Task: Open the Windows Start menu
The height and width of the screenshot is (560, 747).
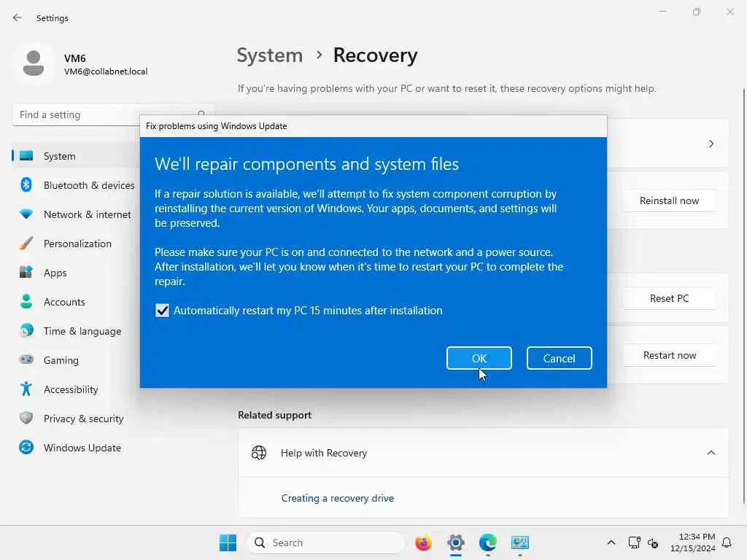Action: [228, 542]
